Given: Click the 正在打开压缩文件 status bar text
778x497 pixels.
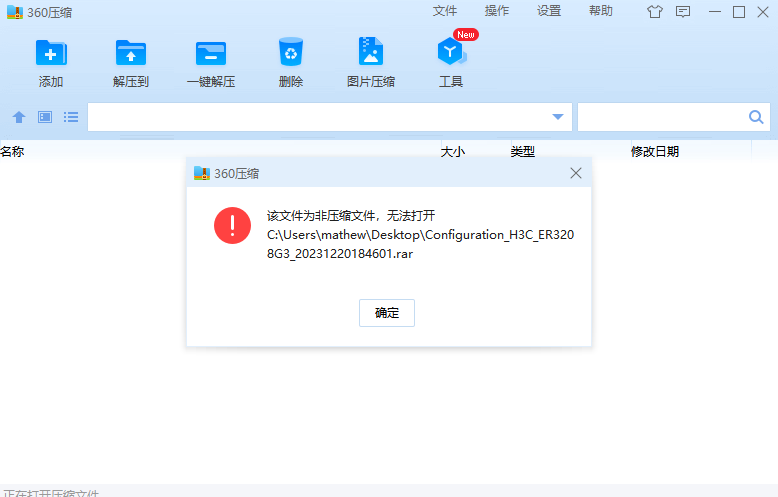Looking at the screenshot, I should tap(51, 493).
